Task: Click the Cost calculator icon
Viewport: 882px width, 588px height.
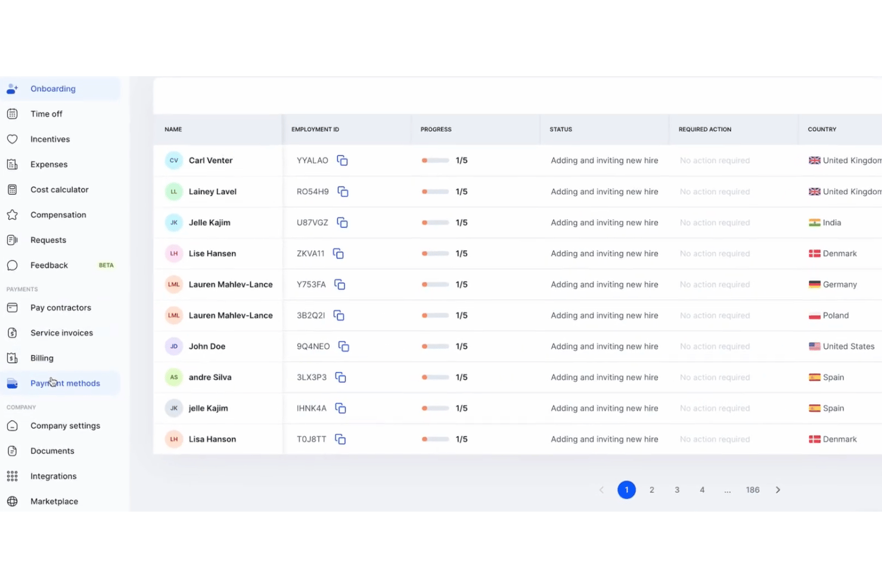Action: coord(12,189)
